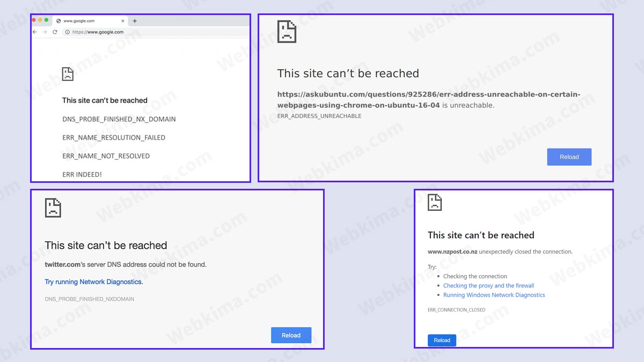Click Reload in the askubuntu error panel
The height and width of the screenshot is (362, 644).
point(569,157)
